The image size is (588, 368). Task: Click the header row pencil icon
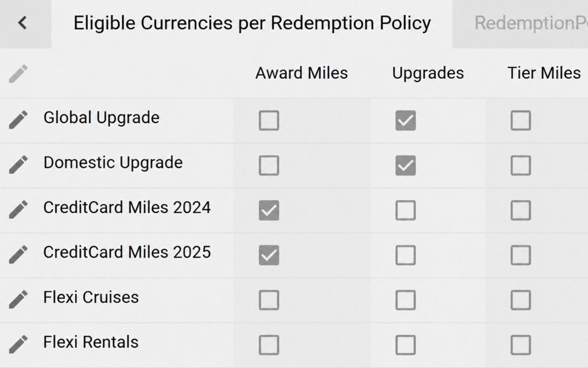tap(18, 74)
